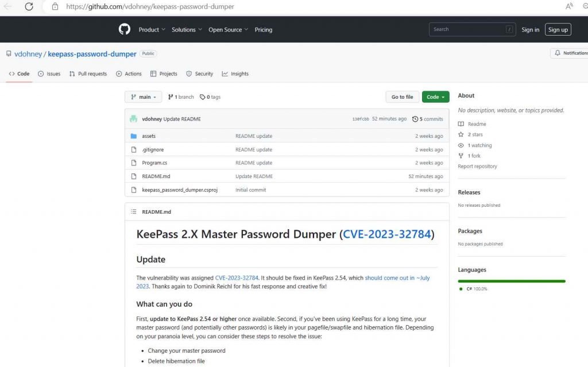Expand the main branch dropdown
Screen dimensions: 588x367
[143, 97]
